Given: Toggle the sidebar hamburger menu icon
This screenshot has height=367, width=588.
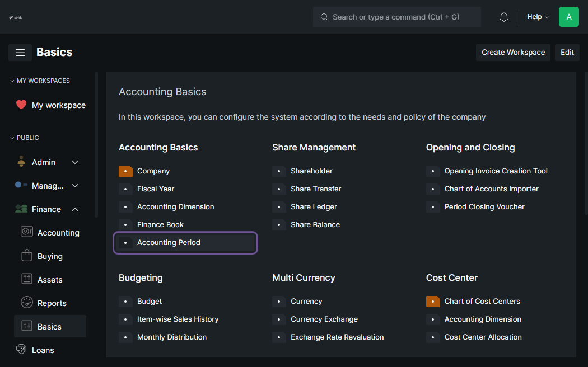Looking at the screenshot, I should 20,53.
